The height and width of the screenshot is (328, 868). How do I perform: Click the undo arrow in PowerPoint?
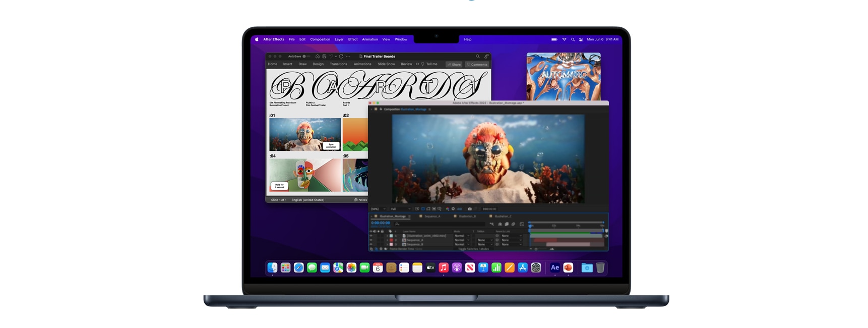click(331, 57)
